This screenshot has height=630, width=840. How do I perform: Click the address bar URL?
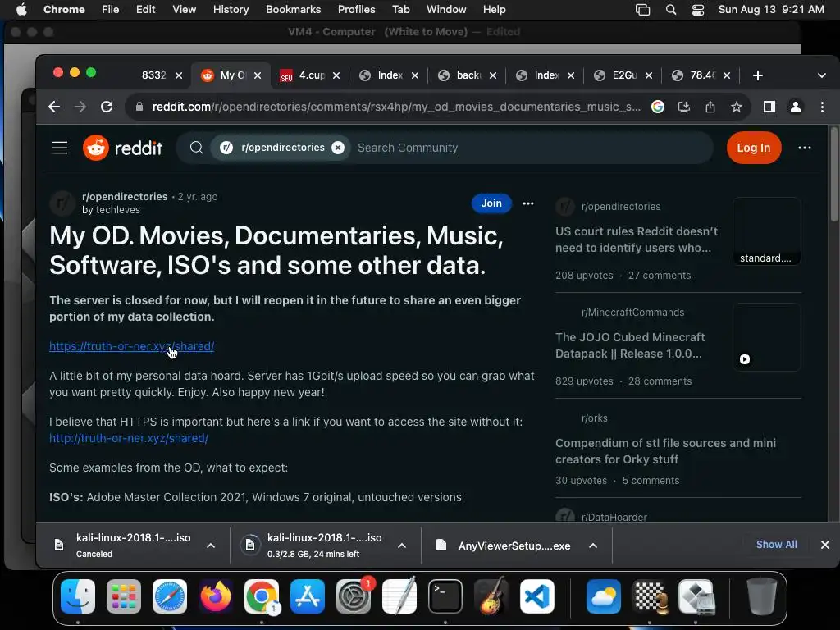click(396, 107)
